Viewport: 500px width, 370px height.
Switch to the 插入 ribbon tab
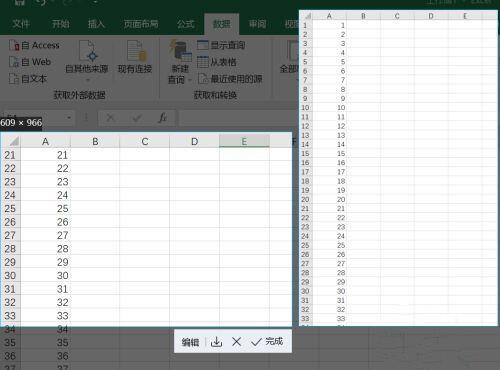[96, 24]
